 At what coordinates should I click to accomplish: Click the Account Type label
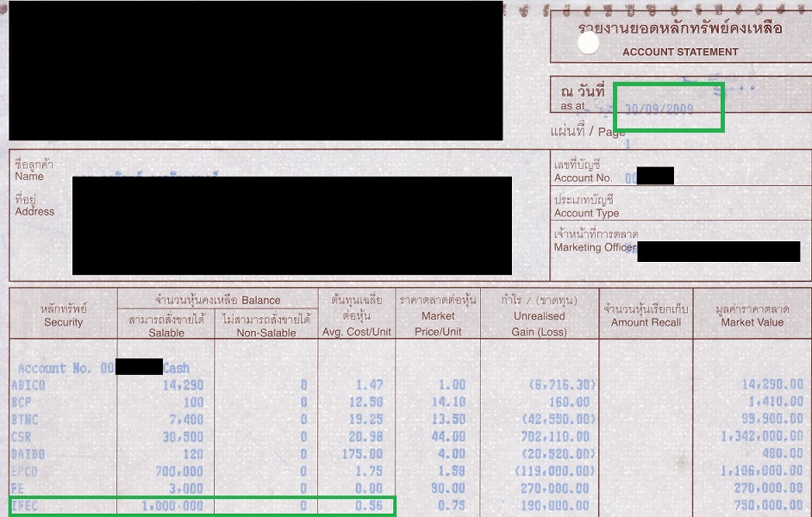pos(586,213)
